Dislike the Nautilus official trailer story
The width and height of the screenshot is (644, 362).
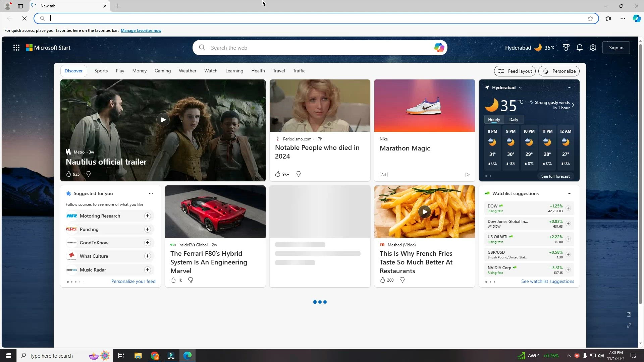(88, 174)
